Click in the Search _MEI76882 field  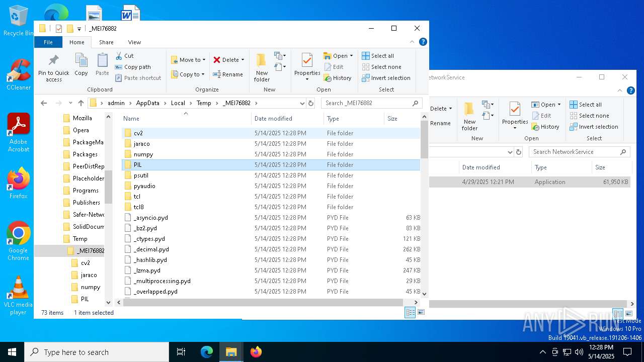coord(372,103)
